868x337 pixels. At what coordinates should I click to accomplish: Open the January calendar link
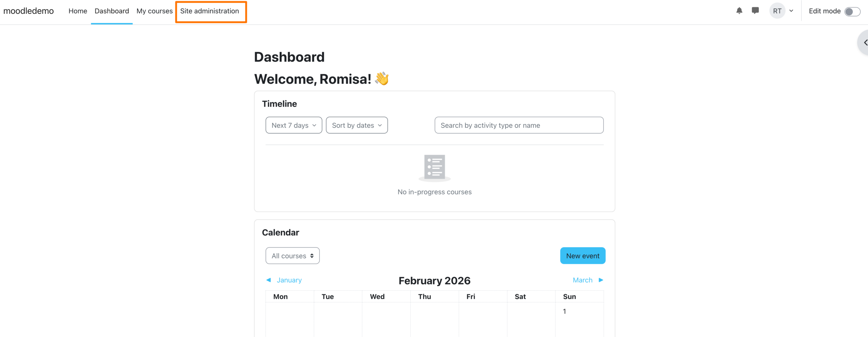289,280
